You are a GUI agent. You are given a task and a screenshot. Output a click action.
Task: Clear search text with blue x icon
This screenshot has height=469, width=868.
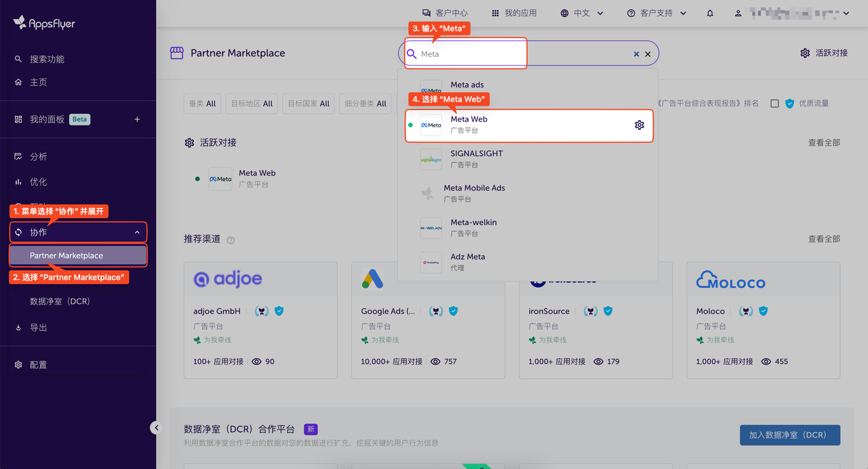(x=636, y=54)
